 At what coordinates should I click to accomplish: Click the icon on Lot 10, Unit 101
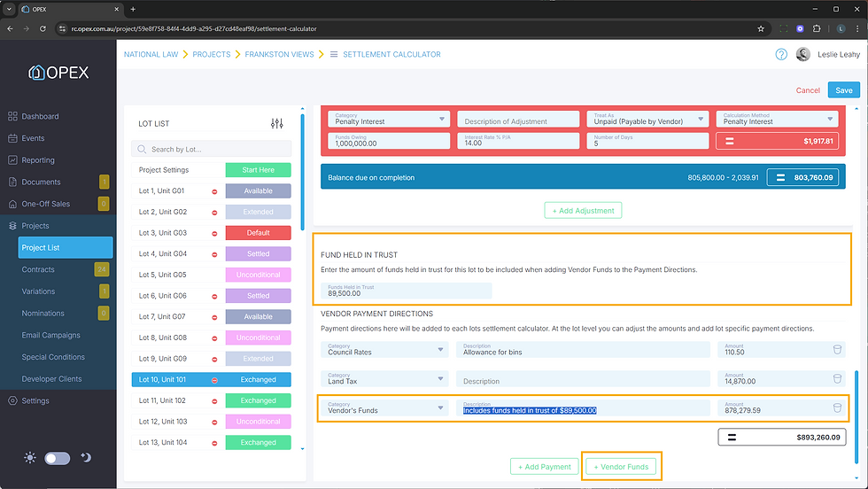pos(214,380)
